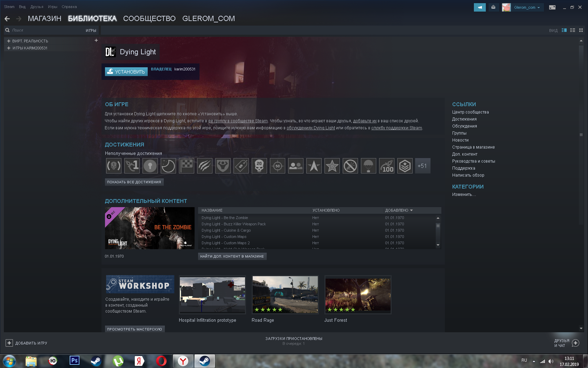Screen dimensions: 588x368
Task: Open the Just Forest workshop thumbnail
Action: click(x=358, y=295)
